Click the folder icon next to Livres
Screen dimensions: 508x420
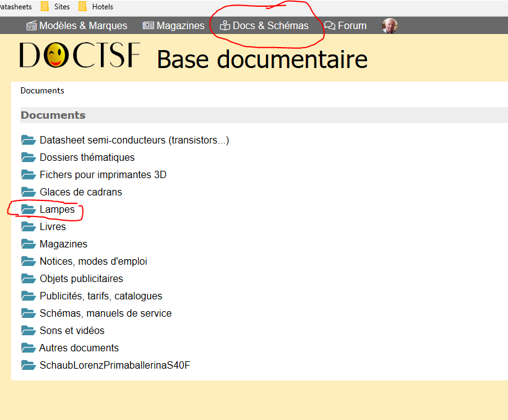[28, 226]
